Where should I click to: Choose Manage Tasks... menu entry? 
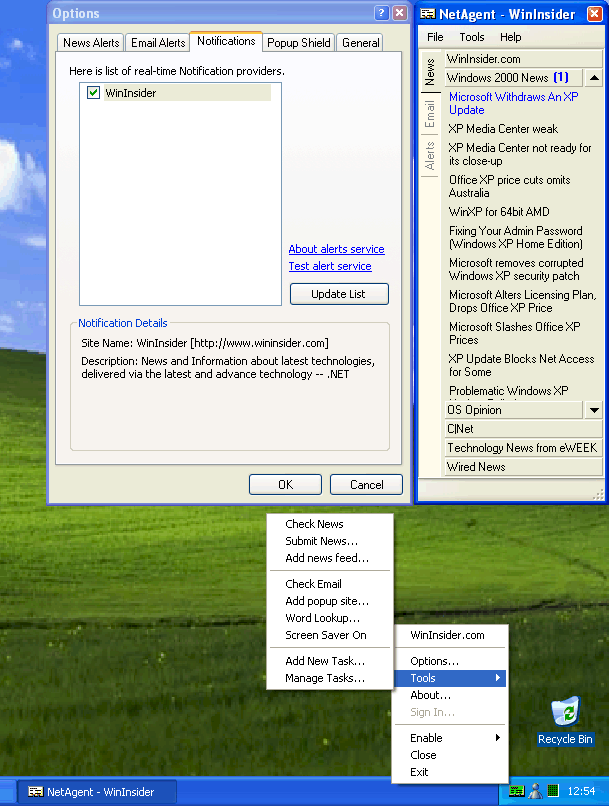(x=329, y=678)
